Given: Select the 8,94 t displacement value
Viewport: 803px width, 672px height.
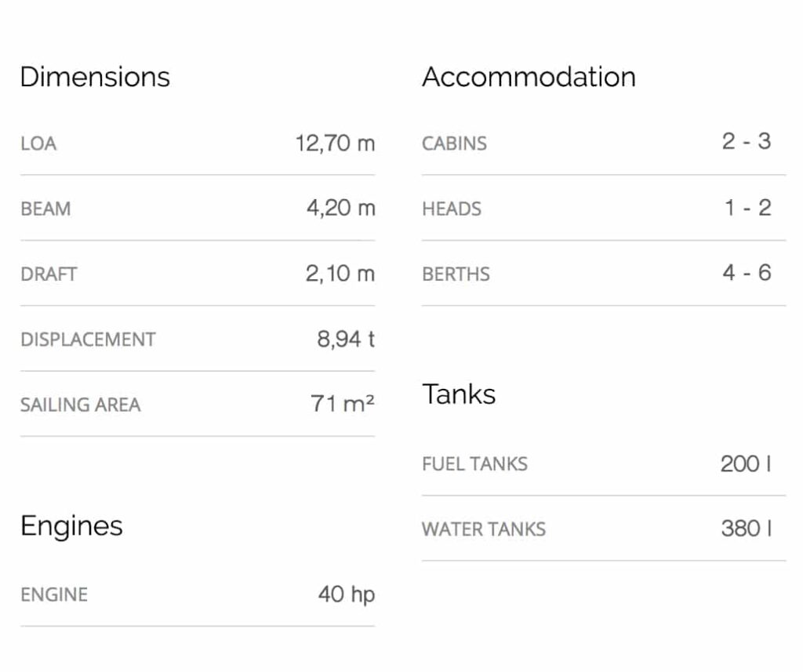Looking at the screenshot, I should (345, 339).
